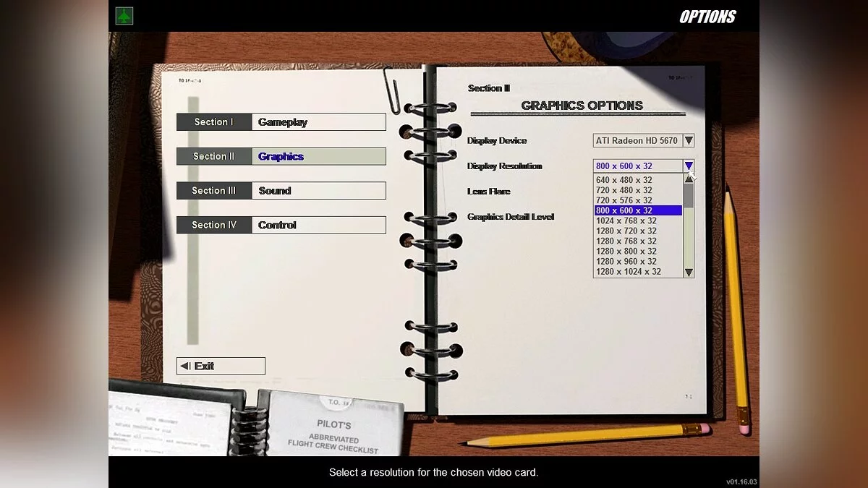Click the Graphics Detail Level label
Screen dimensions: 868x488
pyautogui.click(x=511, y=217)
